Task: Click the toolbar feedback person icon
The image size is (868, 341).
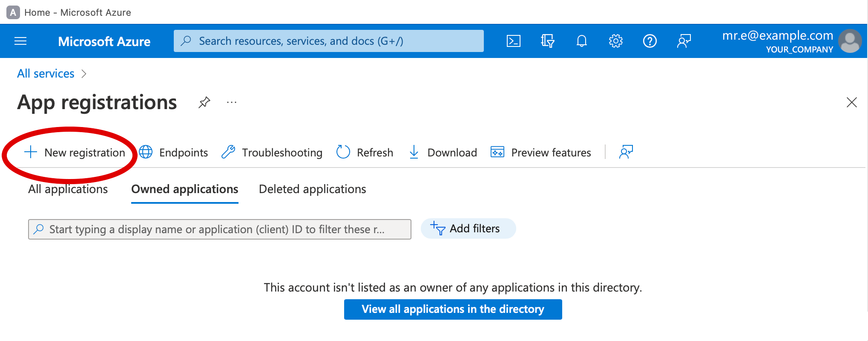Action: [x=626, y=152]
